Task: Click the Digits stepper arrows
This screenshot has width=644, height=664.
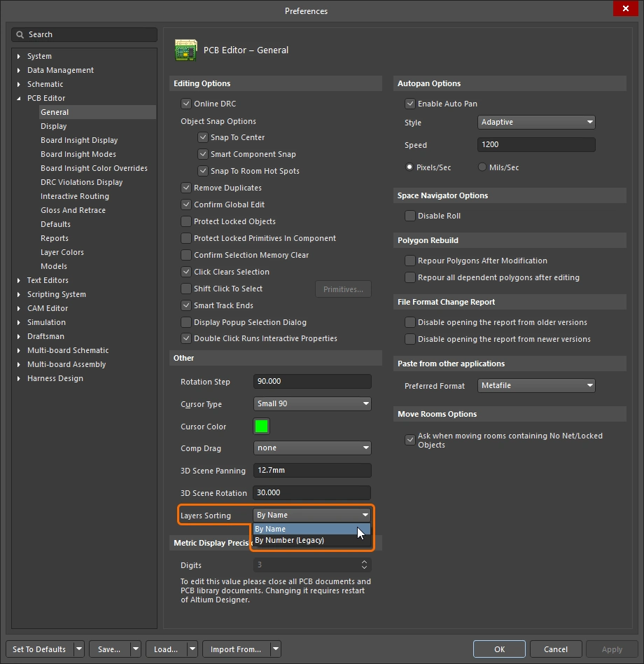Action: (364, 565)
